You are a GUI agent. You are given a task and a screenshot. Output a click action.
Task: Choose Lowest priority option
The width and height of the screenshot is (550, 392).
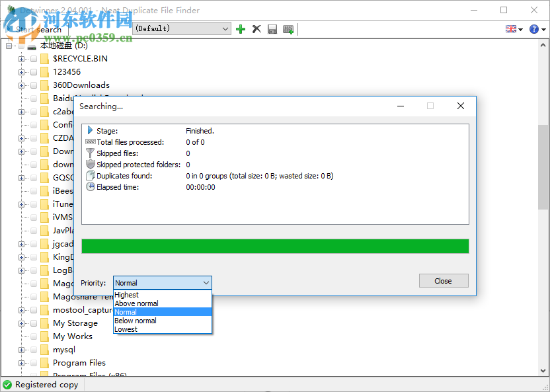click(x=163, y=329)
